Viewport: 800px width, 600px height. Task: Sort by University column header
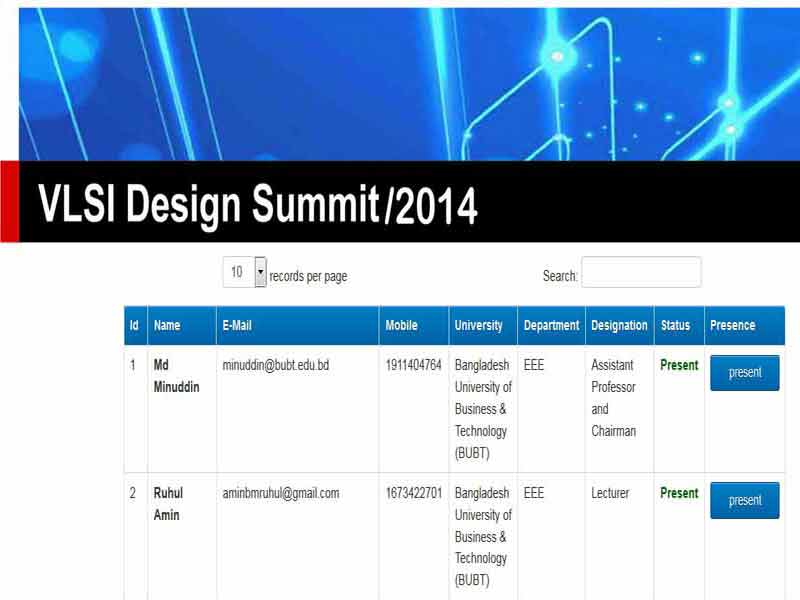[x=483, y=326]
